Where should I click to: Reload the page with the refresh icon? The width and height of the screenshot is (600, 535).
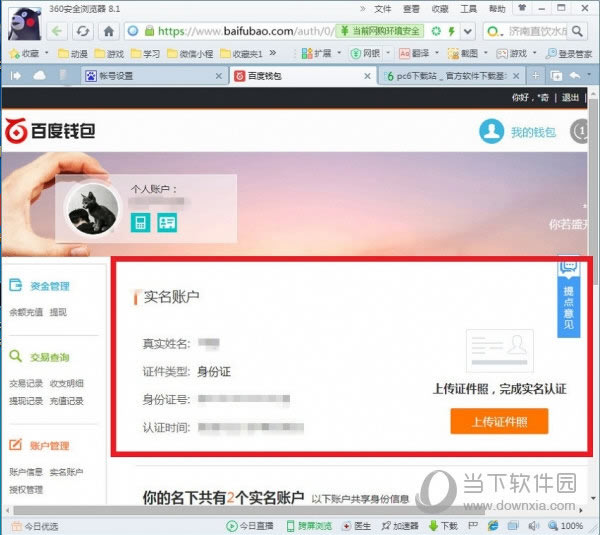coord(83,31)
